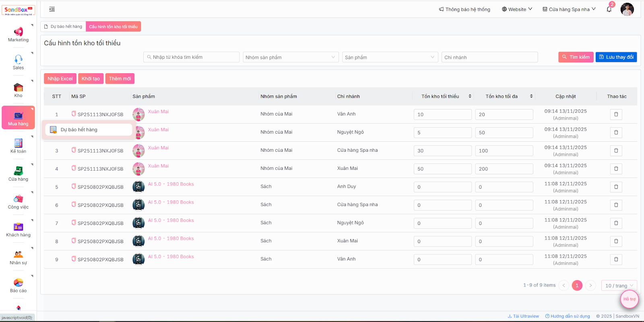
Task: Expand the Sản phẩm filter dropdown
Action: 390,57
